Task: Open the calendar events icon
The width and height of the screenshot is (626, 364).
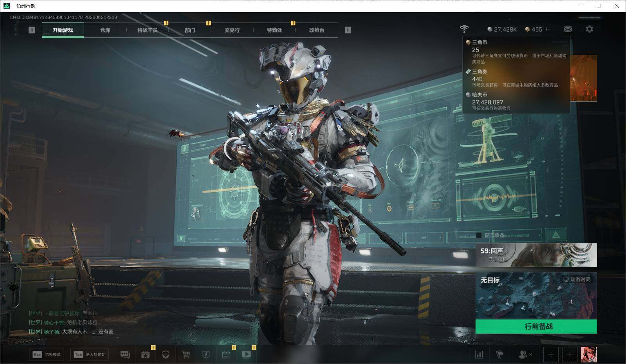Action: (x=226, y=354)
